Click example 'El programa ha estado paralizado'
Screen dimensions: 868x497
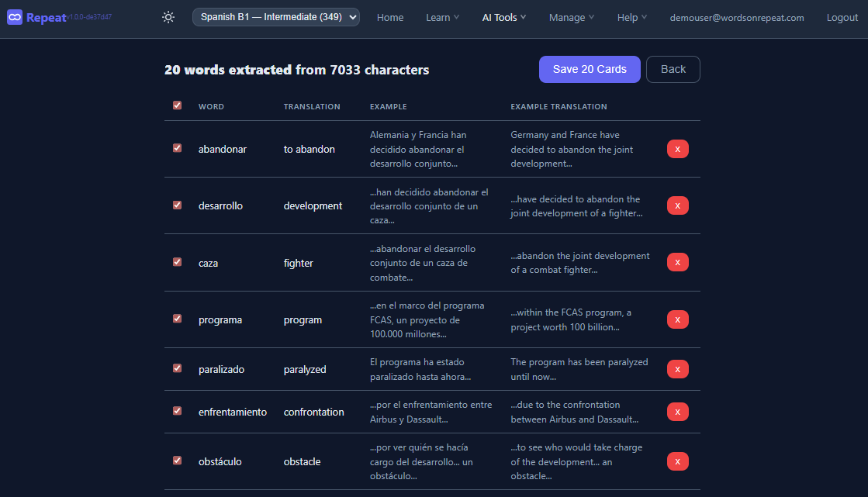click(420, 369)
